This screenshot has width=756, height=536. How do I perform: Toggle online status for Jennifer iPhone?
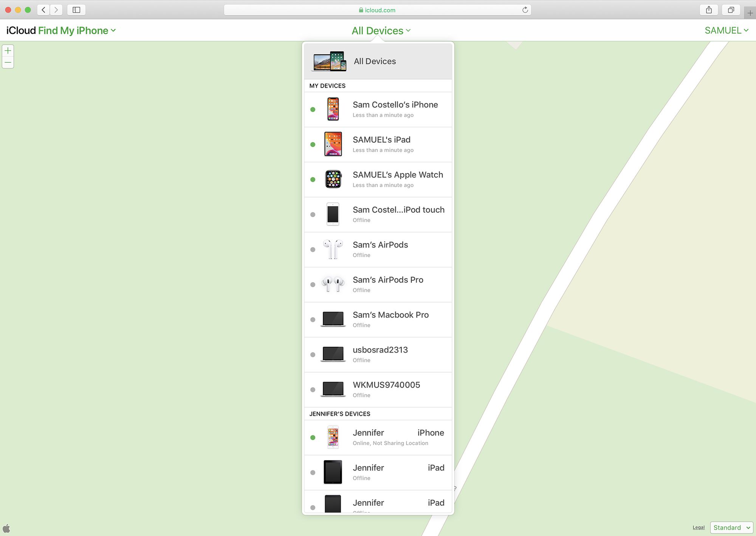click(313, 437)
